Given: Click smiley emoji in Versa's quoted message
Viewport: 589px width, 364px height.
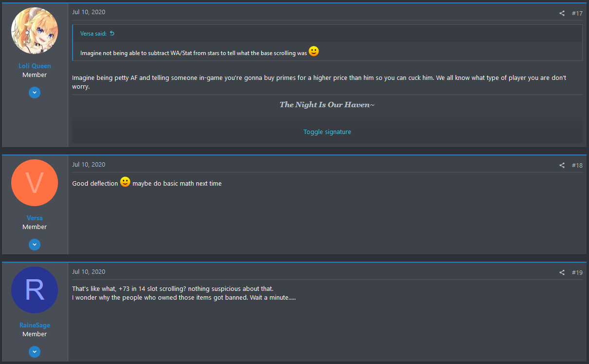Looking at the screenshot, I should point(314,51).
